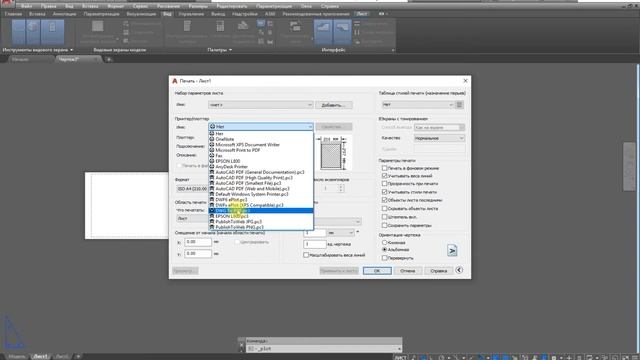Expand command line history dropdown arrow

tap(399, 349)
